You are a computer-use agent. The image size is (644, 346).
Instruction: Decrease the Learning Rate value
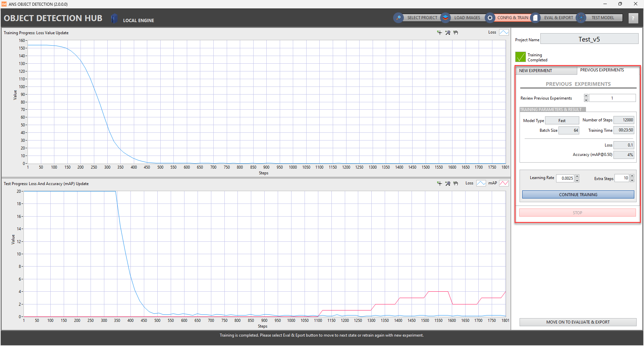pos(577,181)
